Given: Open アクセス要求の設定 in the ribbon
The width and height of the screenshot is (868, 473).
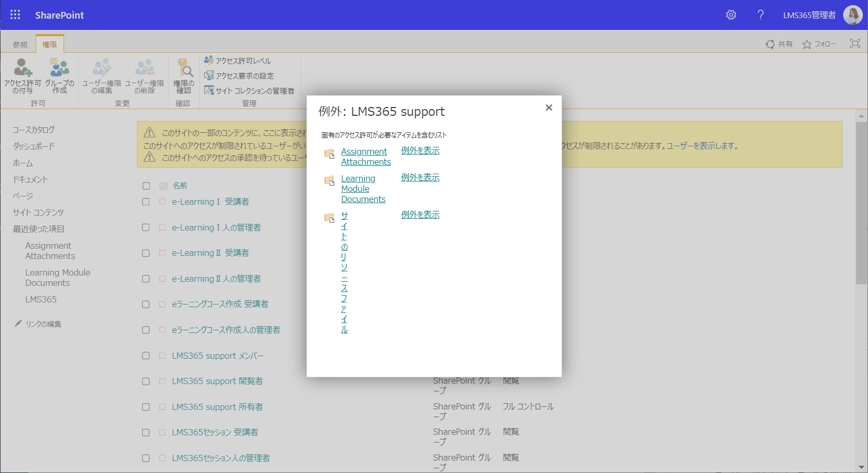Looking at the screenshot, I should (239, 76).
